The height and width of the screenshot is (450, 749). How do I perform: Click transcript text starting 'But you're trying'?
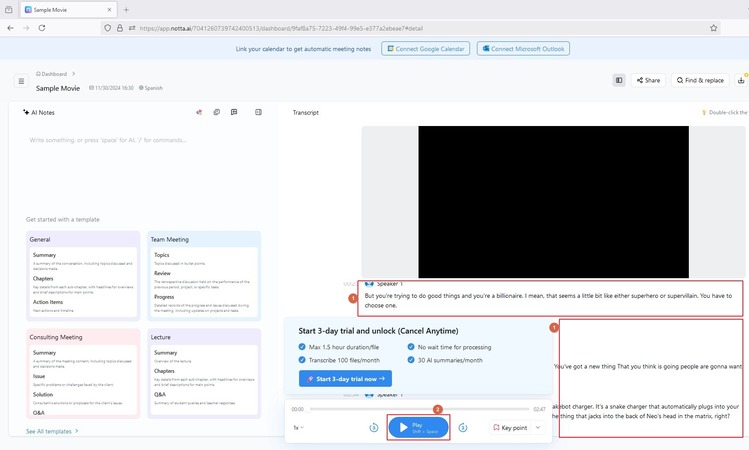click(x=548, y=300)
